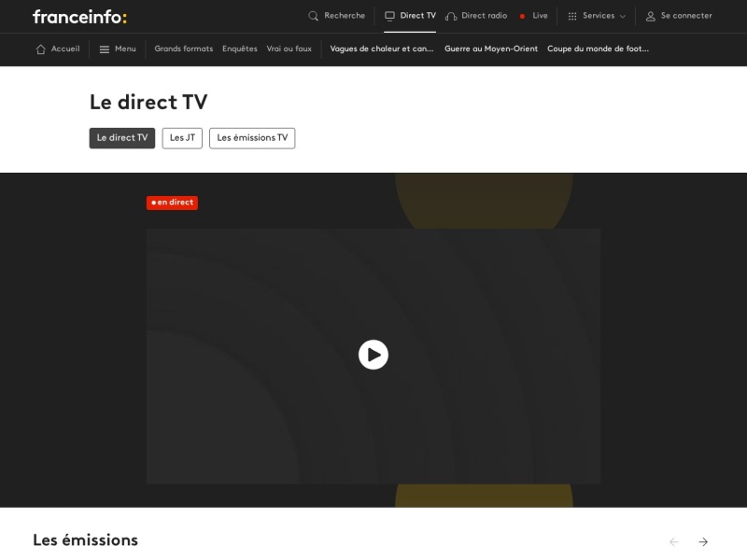Click Se connecter to sign in
This screenshot has height=560, width=747.
[686, 16]
